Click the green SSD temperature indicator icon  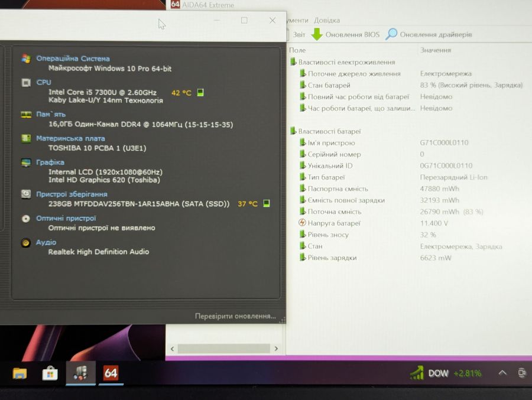point(267,203)
